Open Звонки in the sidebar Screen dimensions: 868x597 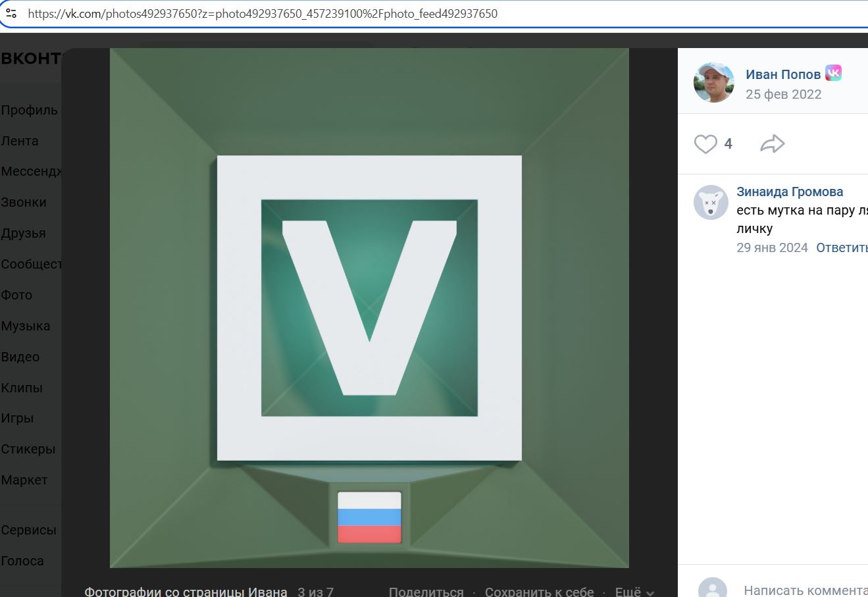24,203
